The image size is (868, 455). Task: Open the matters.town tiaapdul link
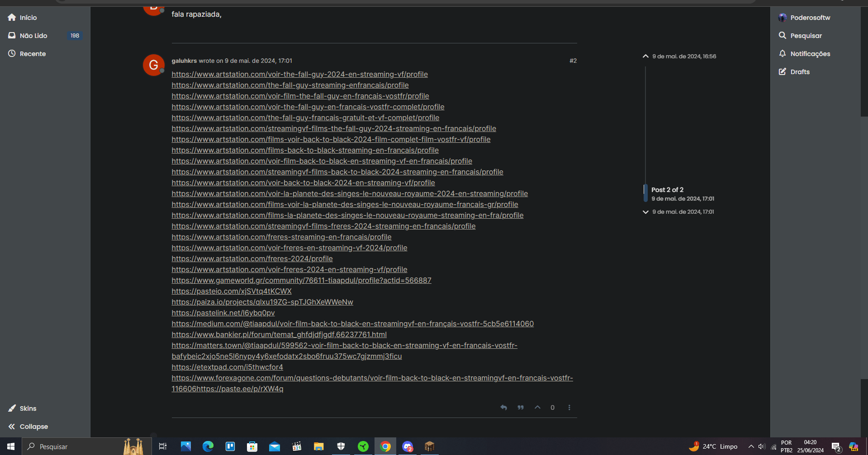point(344,346)
